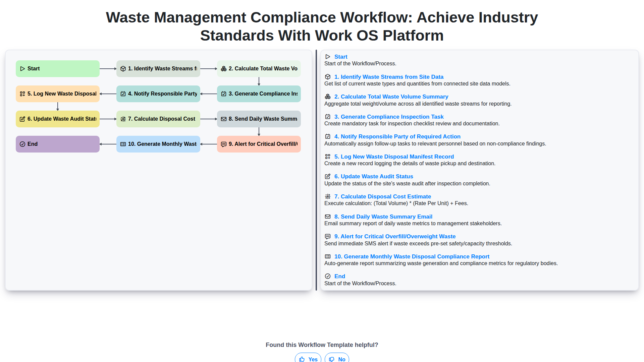
Task: Open the Generate Monthly Waste Disposal Compliance Report link
Action: [412, 256]
